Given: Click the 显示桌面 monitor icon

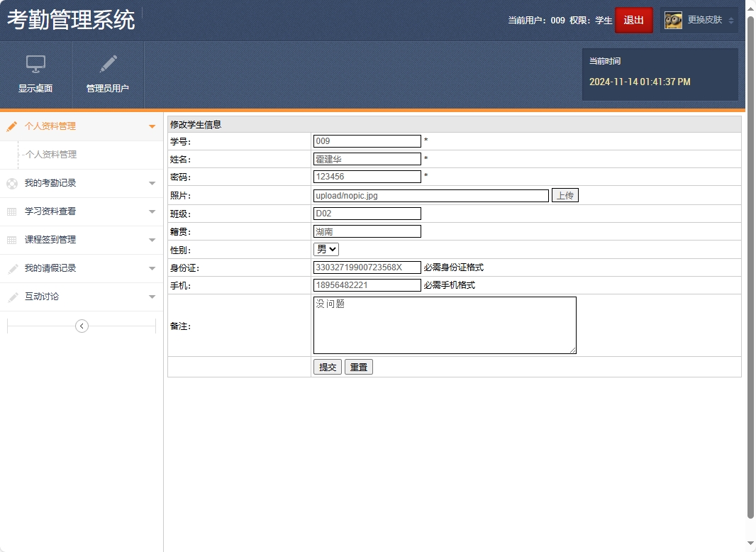Looking at the screenshot, I should tap(35, 65).
